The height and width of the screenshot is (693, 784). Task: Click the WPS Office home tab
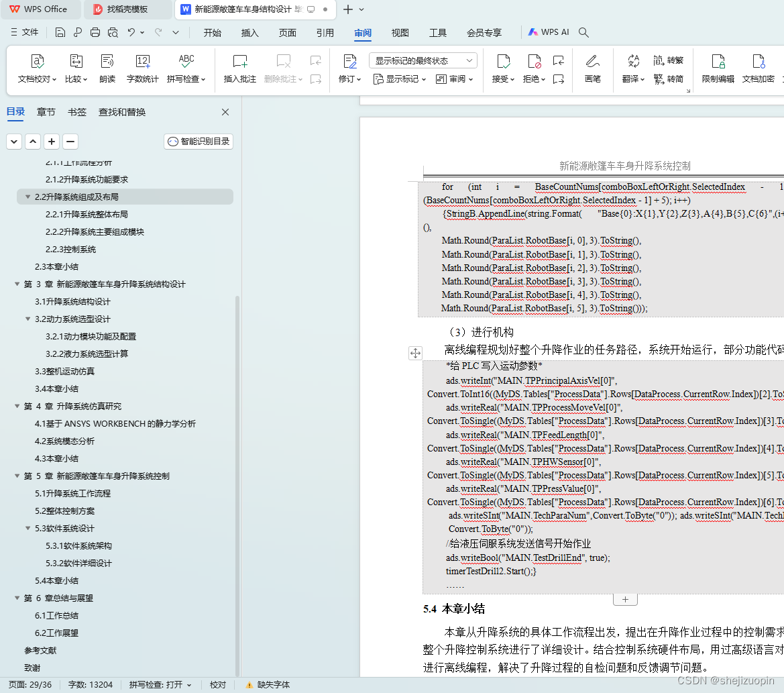(x=39, y=9)
